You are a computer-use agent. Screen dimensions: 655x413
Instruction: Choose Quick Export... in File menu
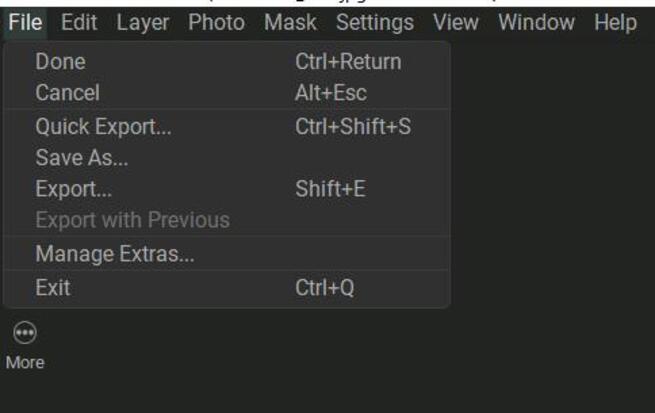tap(104, 127)
